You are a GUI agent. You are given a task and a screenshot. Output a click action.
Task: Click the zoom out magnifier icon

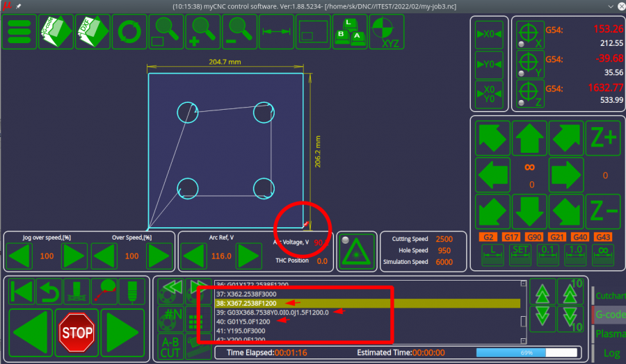coord(241,32)
